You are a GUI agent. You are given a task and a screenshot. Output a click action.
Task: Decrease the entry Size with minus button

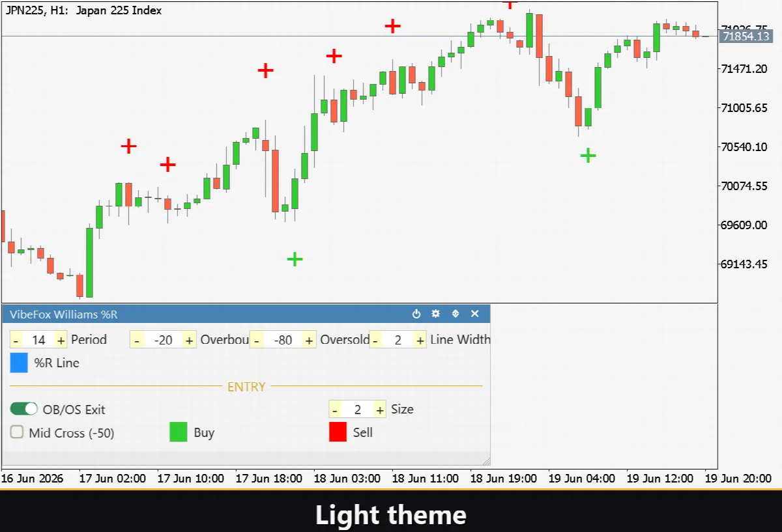pyautogui.click(x=335, y=409)
